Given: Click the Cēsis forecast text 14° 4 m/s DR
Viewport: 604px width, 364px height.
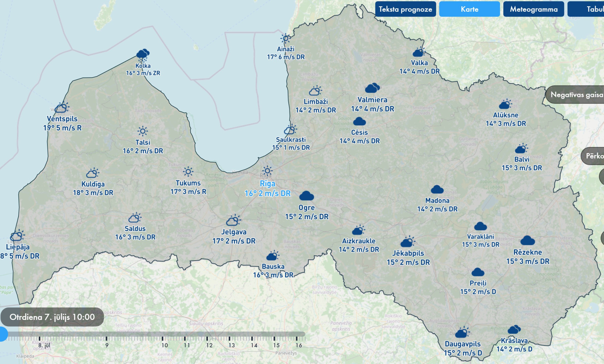Looking at the screenshot, I should click(360, 141).
